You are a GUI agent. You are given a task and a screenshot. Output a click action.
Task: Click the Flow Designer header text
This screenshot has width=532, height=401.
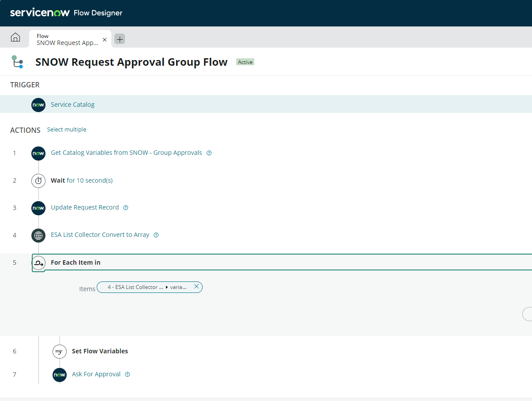tap(98, 13)
